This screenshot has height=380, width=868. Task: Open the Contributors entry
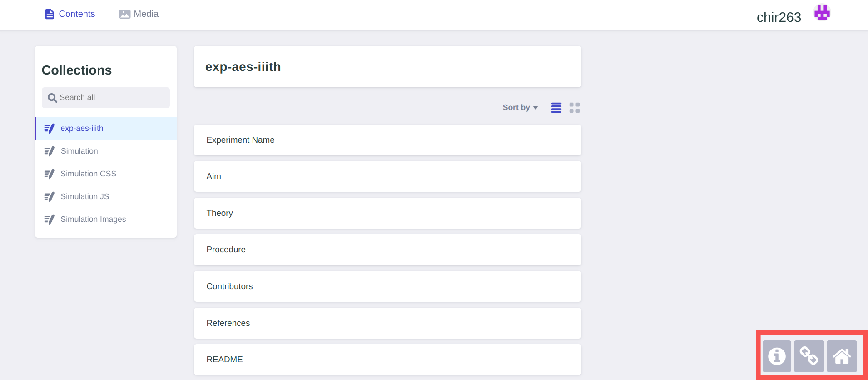point(387,286)
